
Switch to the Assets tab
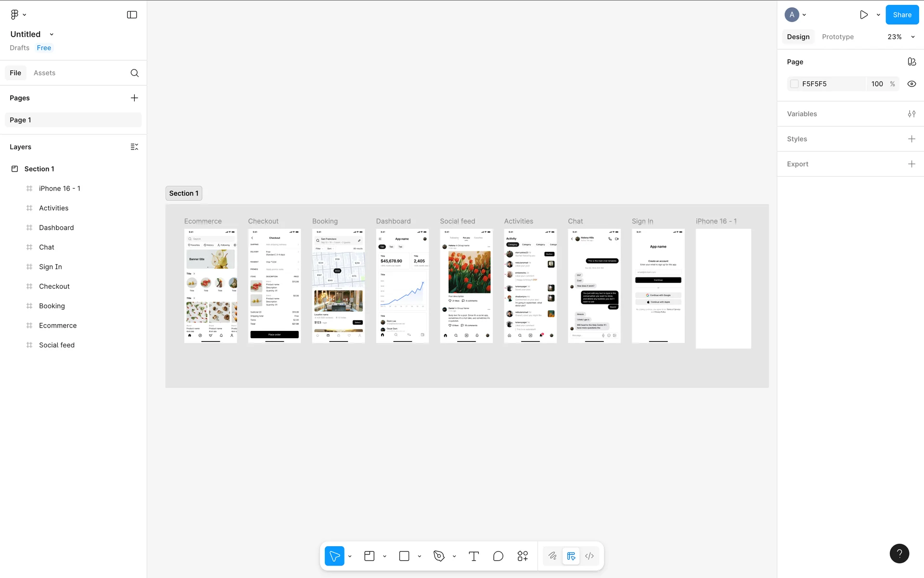[44, 73]
